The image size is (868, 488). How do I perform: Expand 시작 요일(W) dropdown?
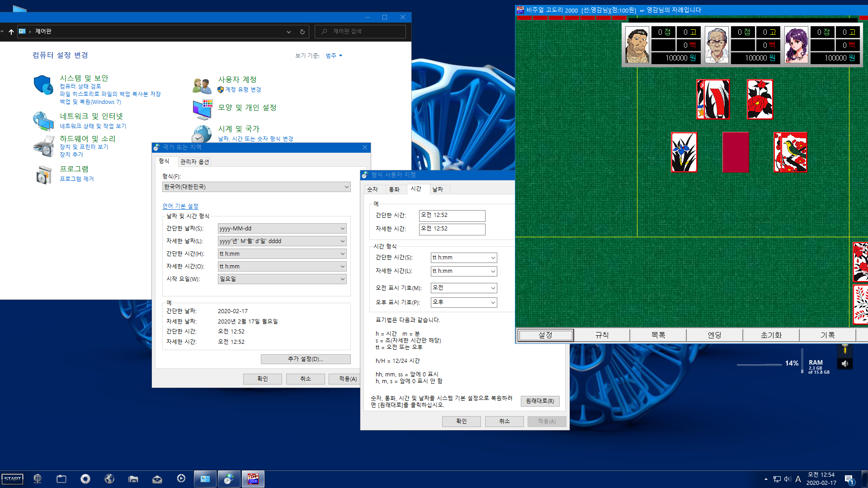pos(342,279)
